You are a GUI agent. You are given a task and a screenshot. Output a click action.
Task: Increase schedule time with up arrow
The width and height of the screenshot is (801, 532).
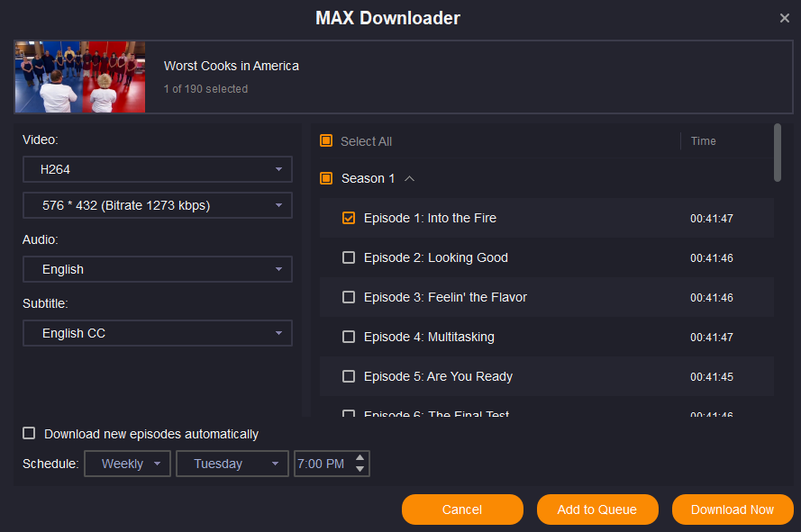360,458
